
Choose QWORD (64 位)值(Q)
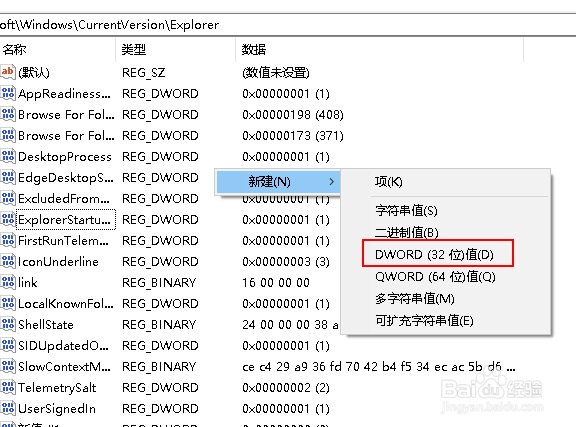pos(435,276)
